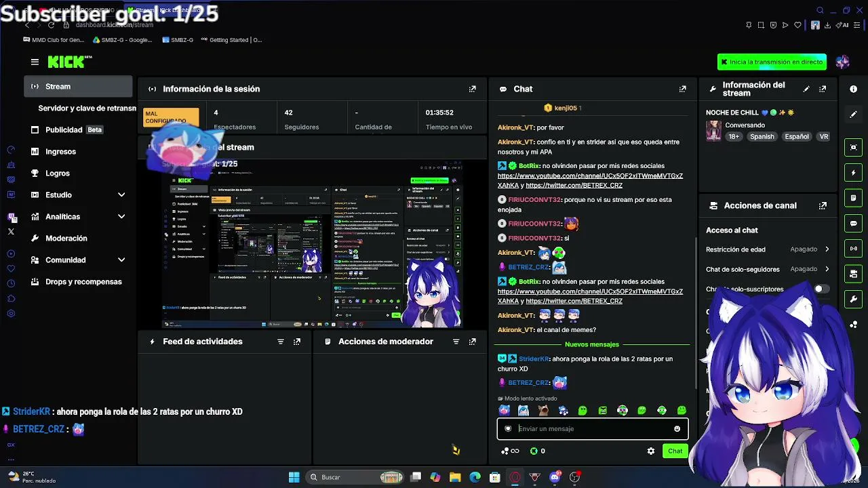
Task: Toggle the channel actions widget icon
Action: click(853, 274)
